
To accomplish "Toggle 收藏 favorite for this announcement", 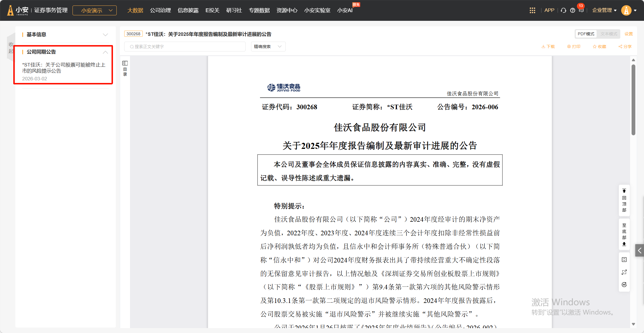I will click(599, 47).
